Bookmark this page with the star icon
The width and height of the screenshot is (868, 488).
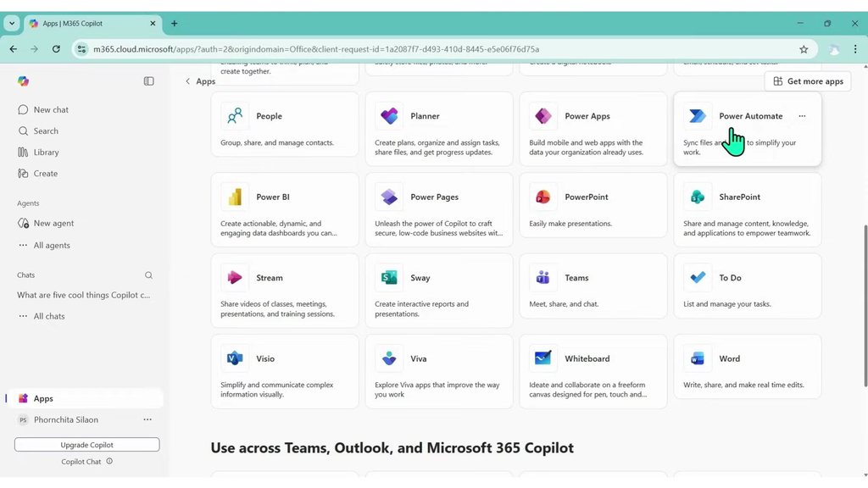[804, 49]
